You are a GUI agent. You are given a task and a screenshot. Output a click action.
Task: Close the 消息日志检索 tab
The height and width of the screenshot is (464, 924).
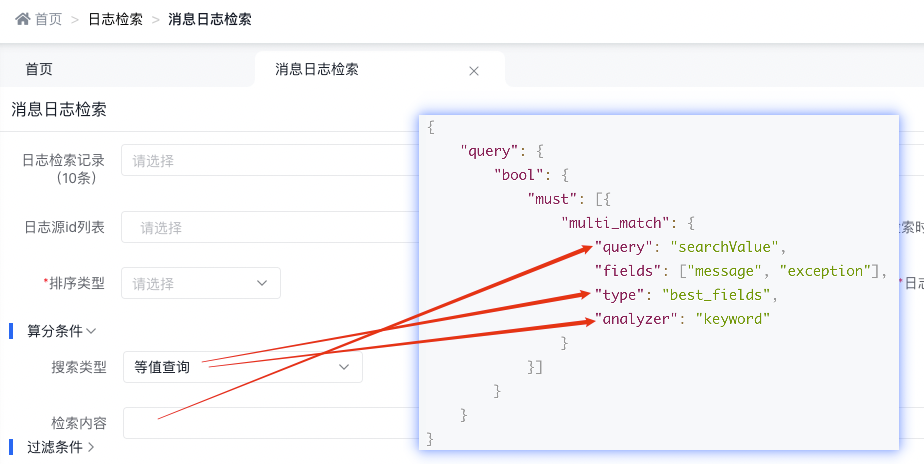point(474,71)
